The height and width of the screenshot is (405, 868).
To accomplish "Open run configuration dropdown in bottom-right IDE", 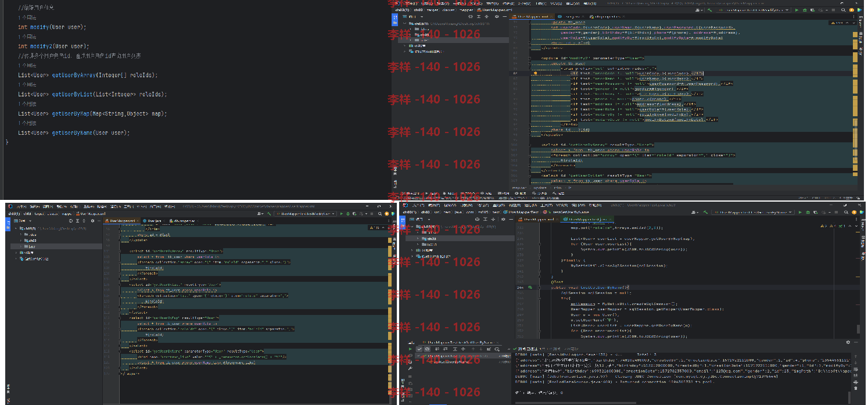I will (x=753, y=212).
